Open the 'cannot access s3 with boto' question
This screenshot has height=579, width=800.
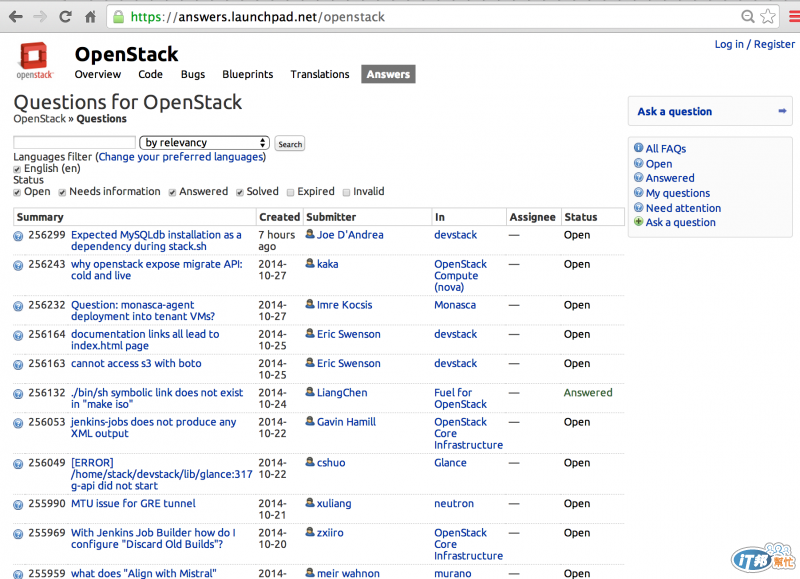click(136, 363)
